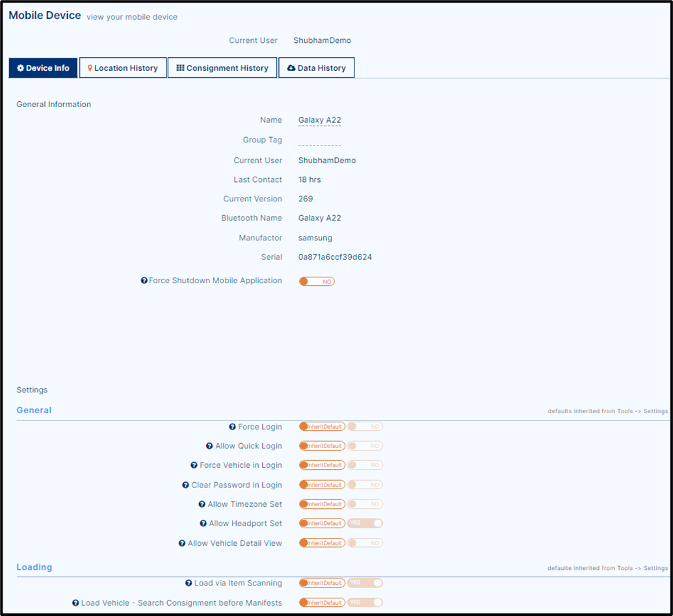Viewport: 673px width, 616px height.
Task: Toggle InheritDefault for Load via Item Scanning
Action: point(322,583)
